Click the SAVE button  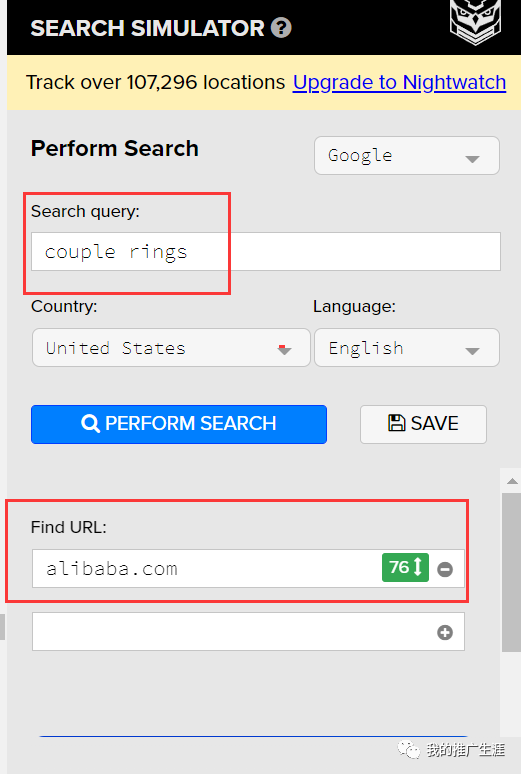(423, 425)
